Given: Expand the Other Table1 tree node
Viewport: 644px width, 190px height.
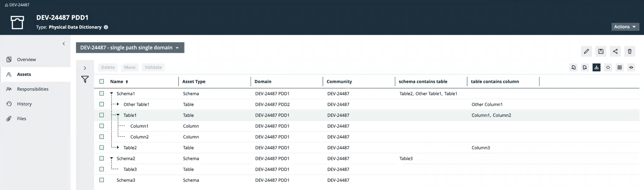Looking at the screenshot, I should [x=118, y=104].
